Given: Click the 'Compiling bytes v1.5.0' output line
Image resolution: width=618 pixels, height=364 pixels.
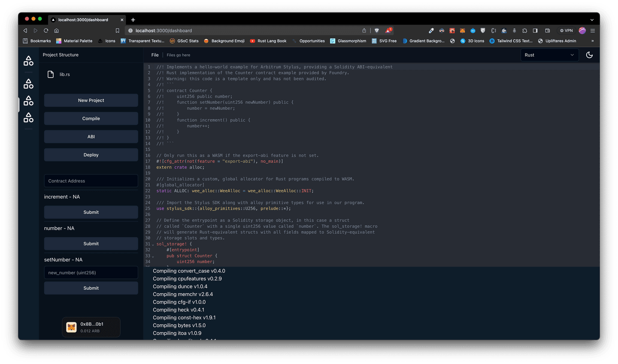Looking at the screenshot, I should 179,325.
